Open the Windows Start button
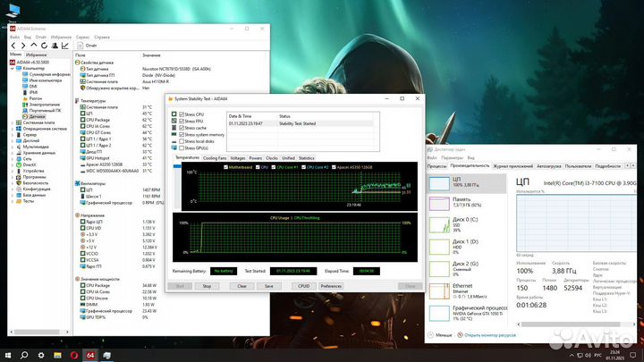Viewport: 644px width, 362px height. (x=7, y=355)
